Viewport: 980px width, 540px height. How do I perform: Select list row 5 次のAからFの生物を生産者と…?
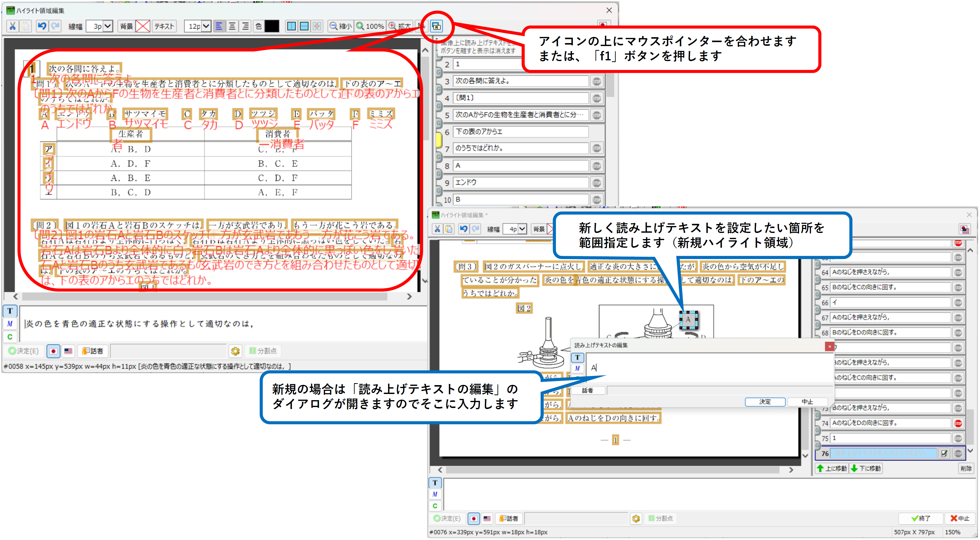click(x=521, y=115)
